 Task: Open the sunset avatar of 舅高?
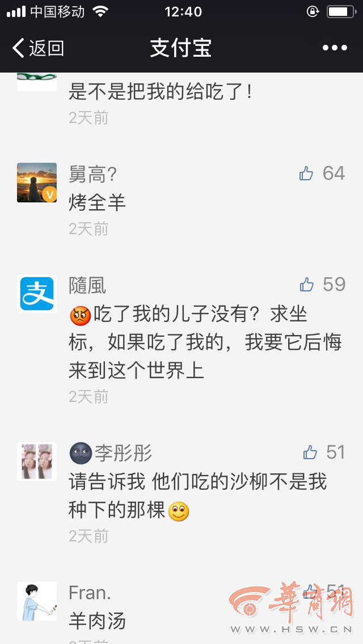tap(37, 183)
